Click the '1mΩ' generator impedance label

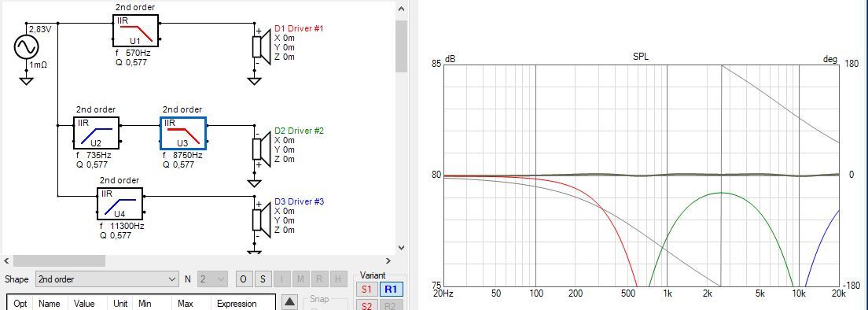tap(39, 65)
